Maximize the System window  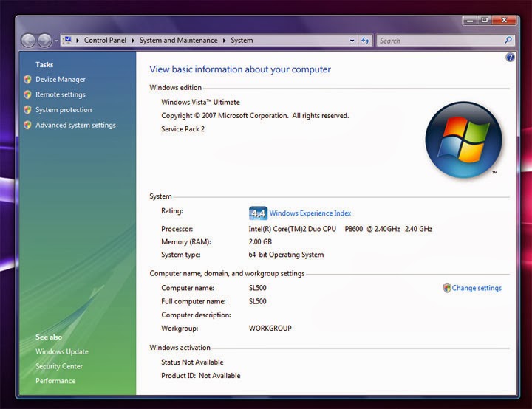[x=485, y=21]
